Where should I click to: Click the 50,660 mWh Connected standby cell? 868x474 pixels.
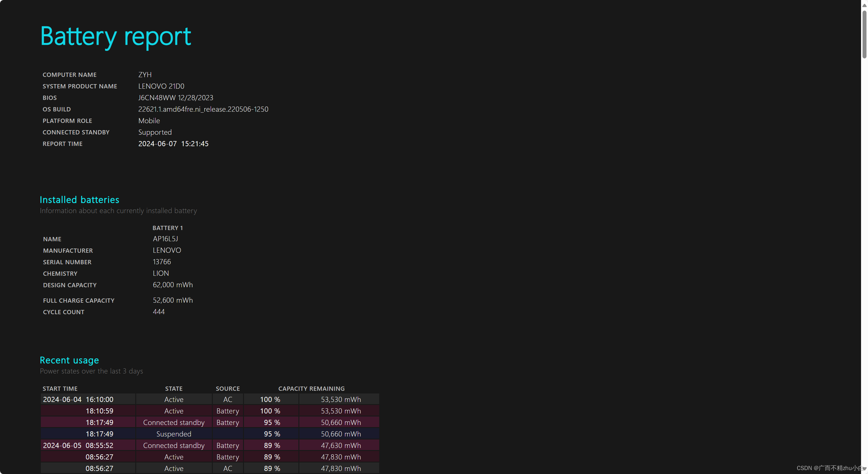pyautogui.click(x=341, y=423)
